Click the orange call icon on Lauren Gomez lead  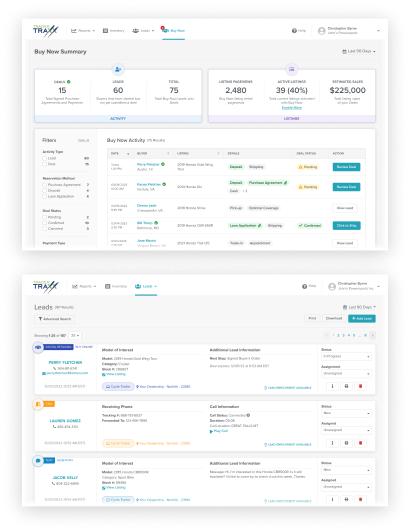pyautogui.click(x=38, y=404)
